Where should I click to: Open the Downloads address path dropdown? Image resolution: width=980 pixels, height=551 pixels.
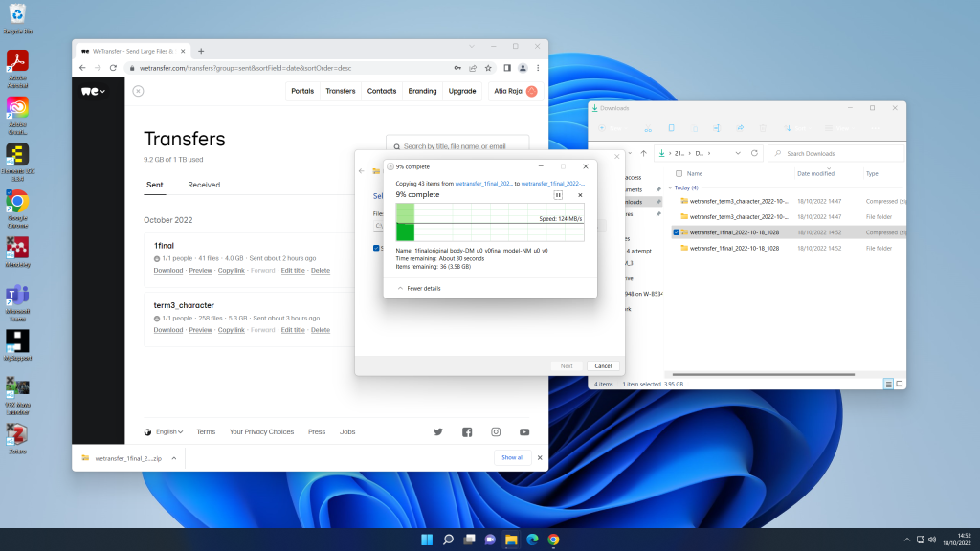(738, 154)
